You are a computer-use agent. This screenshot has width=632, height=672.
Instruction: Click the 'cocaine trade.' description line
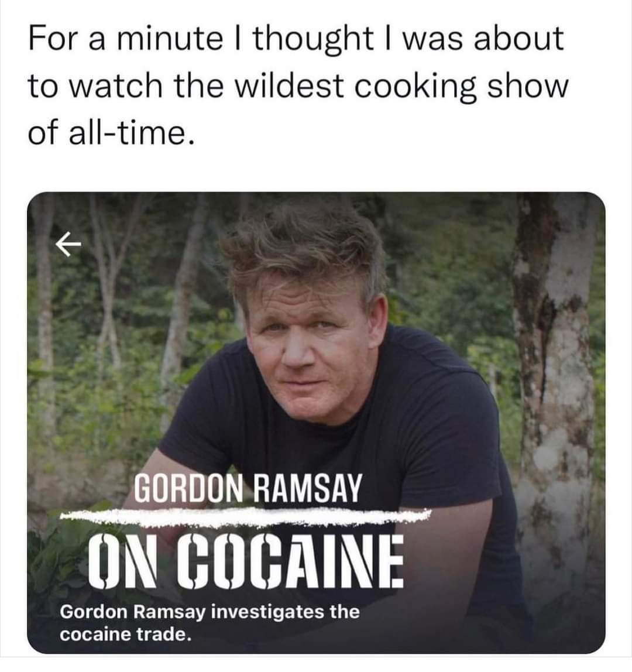coord(125,635)
